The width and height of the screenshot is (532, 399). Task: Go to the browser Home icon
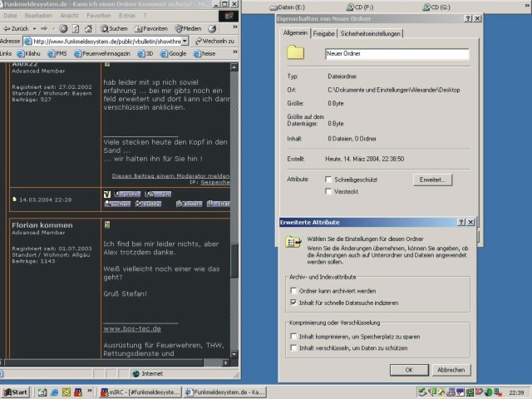coord(86,28)
